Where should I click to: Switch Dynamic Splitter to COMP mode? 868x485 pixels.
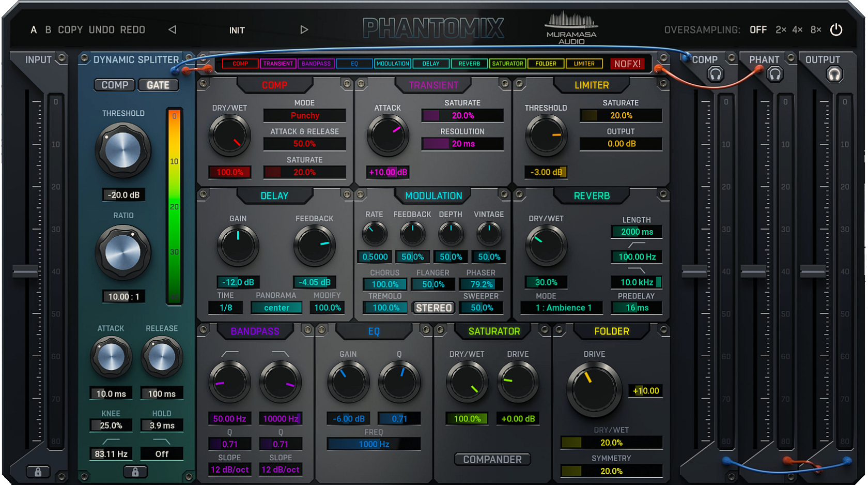[x=115, y=85]
